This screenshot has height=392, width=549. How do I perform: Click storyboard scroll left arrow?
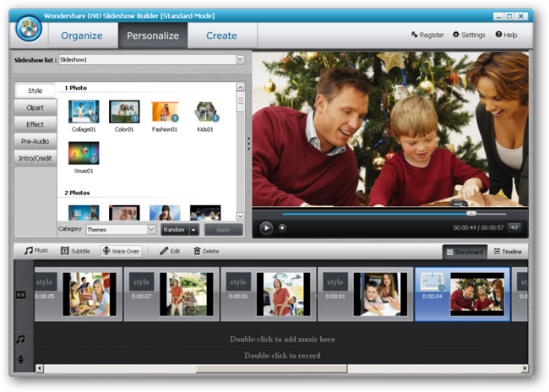pyautogui.click(x=39, y=368)
